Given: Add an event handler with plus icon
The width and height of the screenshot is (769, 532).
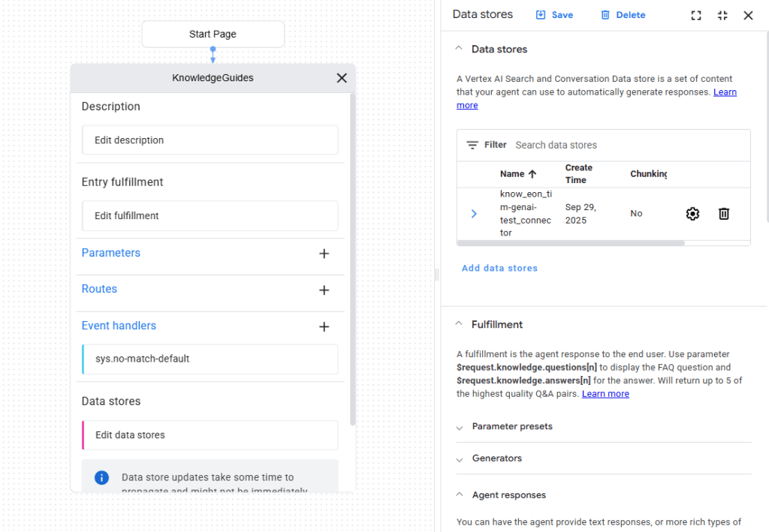Looking at the screenshot, I should coord(324,326).
